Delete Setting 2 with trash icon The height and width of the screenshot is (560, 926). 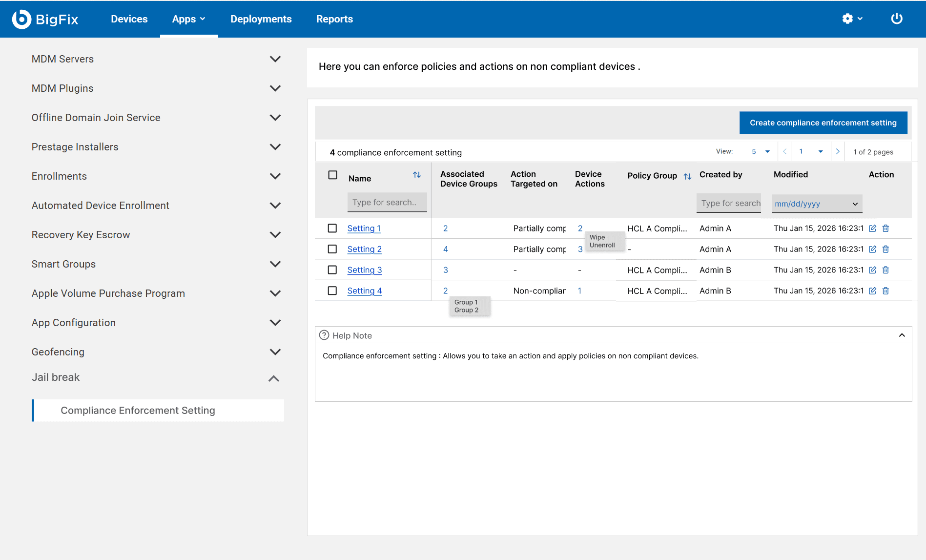[x=885, y=249]
